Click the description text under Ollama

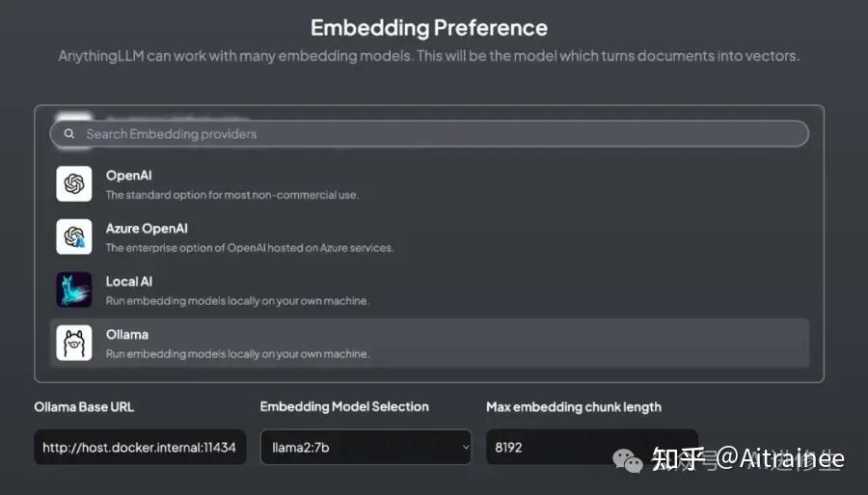(x=237, y=354)
